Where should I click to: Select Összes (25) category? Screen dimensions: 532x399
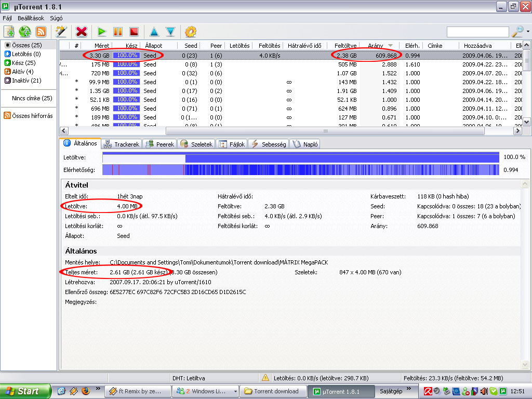(x=27, y=45)
